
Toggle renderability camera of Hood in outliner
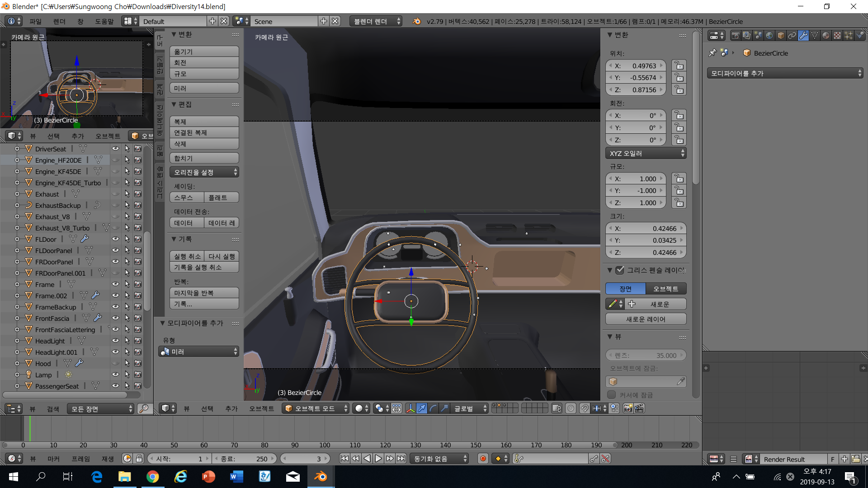point(138,363)
